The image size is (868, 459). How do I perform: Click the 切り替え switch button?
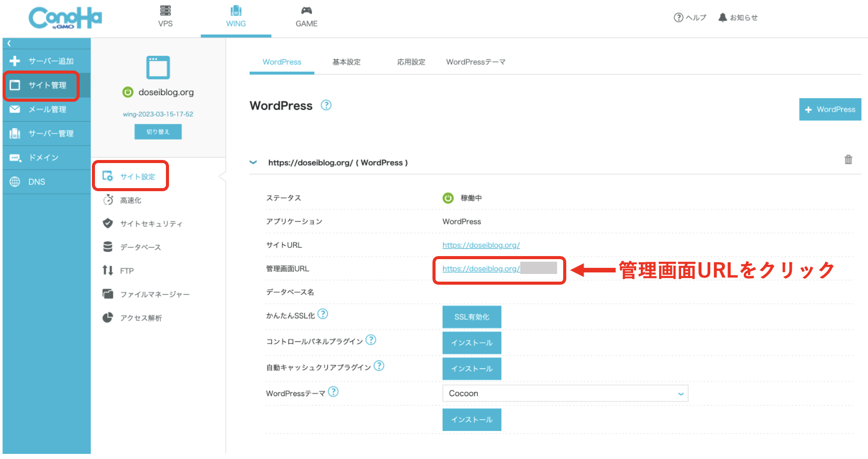(158, 132)
